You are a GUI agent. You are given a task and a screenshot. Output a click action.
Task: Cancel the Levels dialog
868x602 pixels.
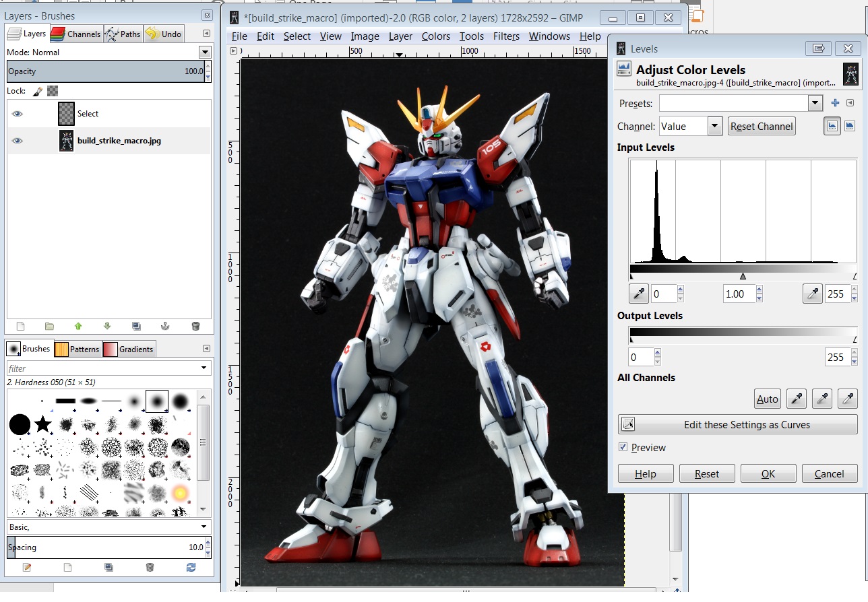830,473
